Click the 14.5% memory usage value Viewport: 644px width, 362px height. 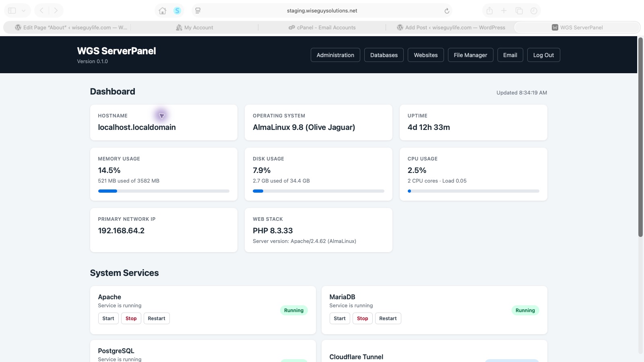tap(109, 170)
